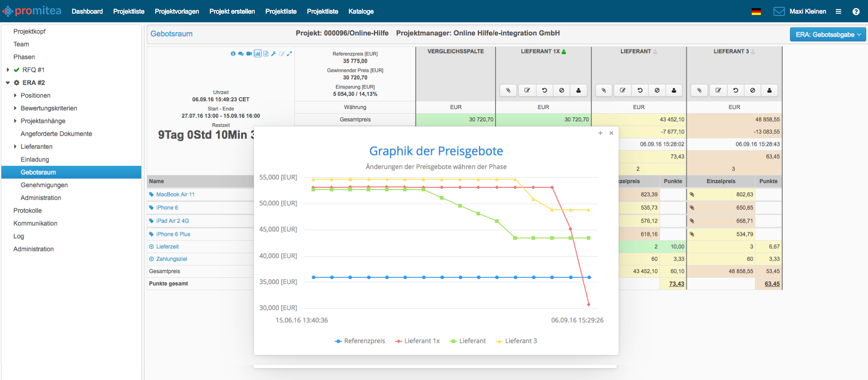The height and width of the screenshot is (380, 868).
Task: Click the 63,45 total points link
Action: pyautogui.click(x=772, y=284)
